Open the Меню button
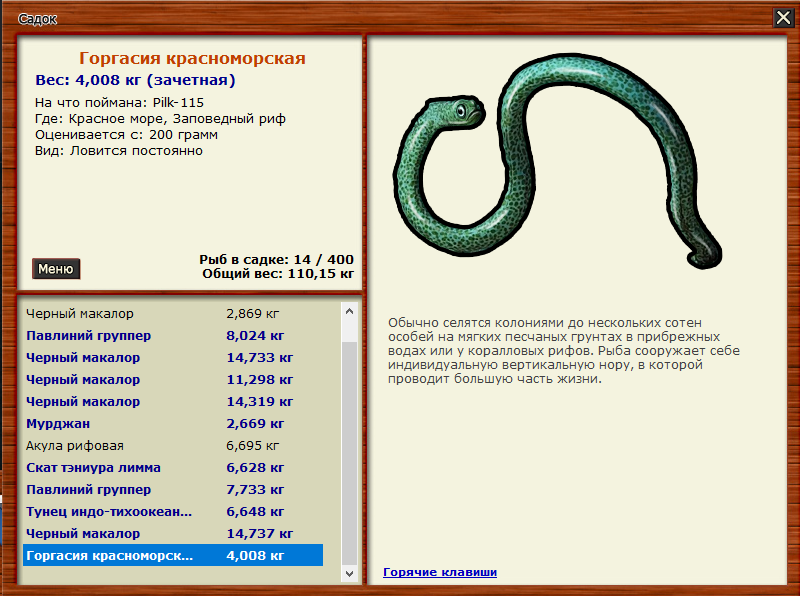The image size is (800, 596). [55, 268]
